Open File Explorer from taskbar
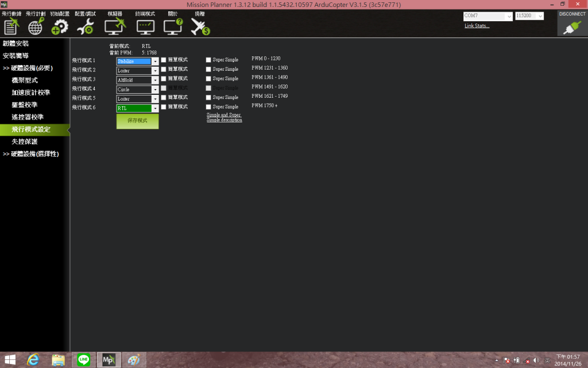588x368 pixels. [x=58, y=360]
